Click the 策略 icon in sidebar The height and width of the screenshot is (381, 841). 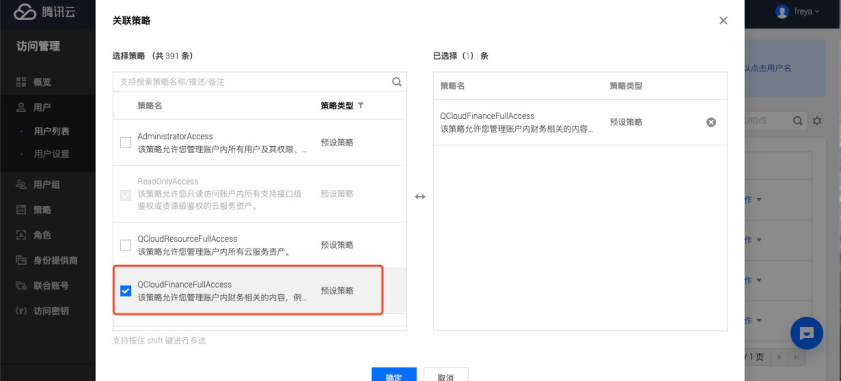(21, 210)
